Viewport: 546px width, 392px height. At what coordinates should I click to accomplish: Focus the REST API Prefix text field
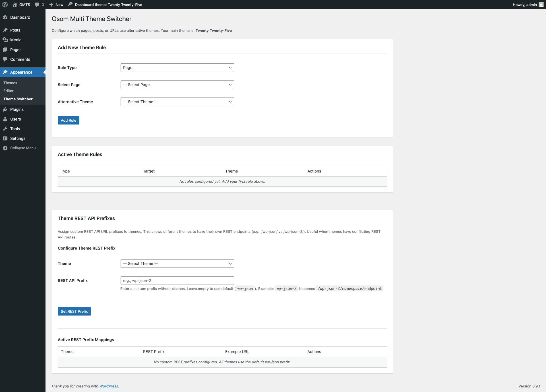(177, 281)
